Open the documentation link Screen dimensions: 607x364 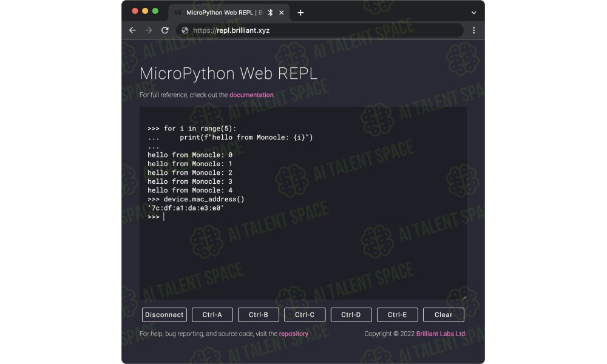click(251, 95)
